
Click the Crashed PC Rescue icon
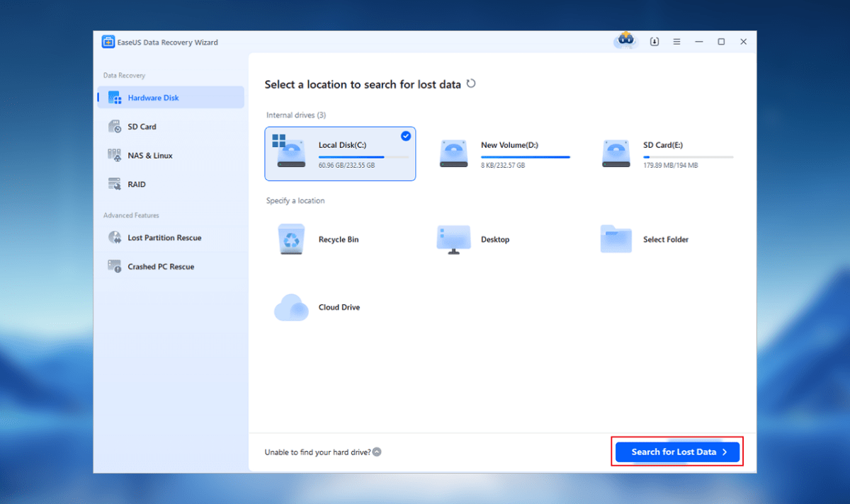coord(115,267)
